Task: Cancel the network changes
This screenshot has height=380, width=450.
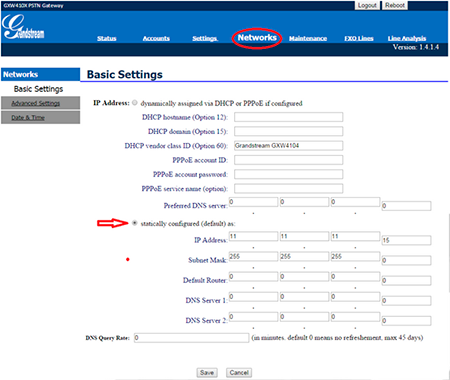Action: (239, 372)
